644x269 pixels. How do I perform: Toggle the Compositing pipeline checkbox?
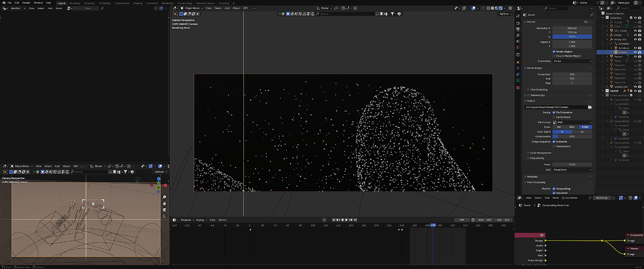(554, 189)
